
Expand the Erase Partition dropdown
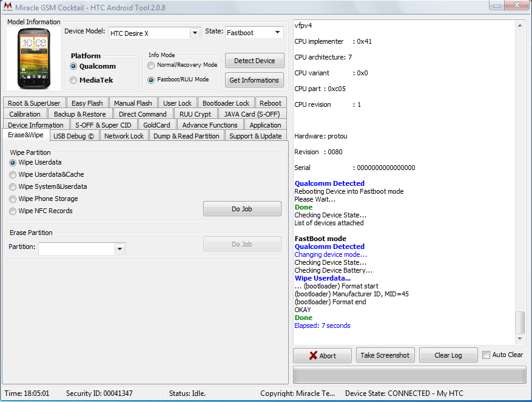click(120, 249)
